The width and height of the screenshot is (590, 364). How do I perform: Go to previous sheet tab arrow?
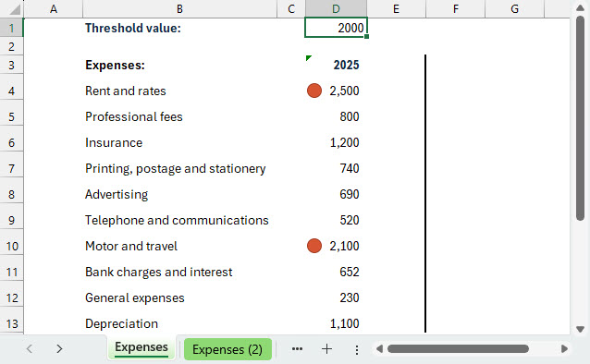coord(30,348)
